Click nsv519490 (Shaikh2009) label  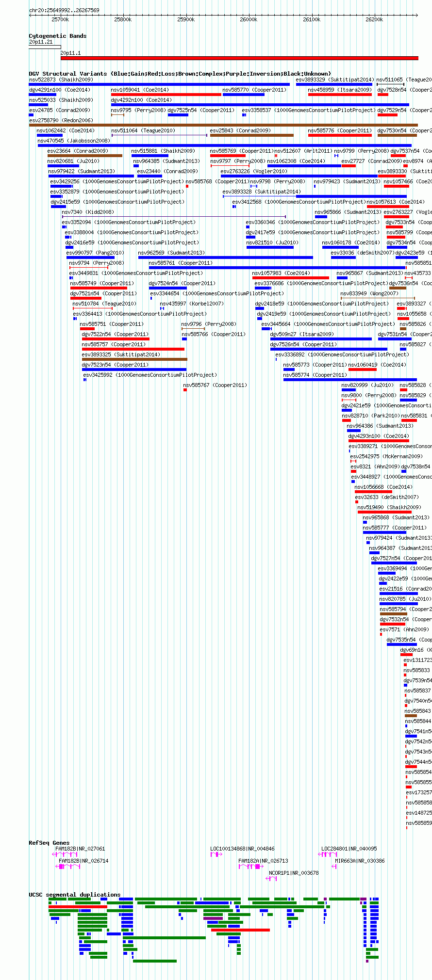tap(389, 507)
